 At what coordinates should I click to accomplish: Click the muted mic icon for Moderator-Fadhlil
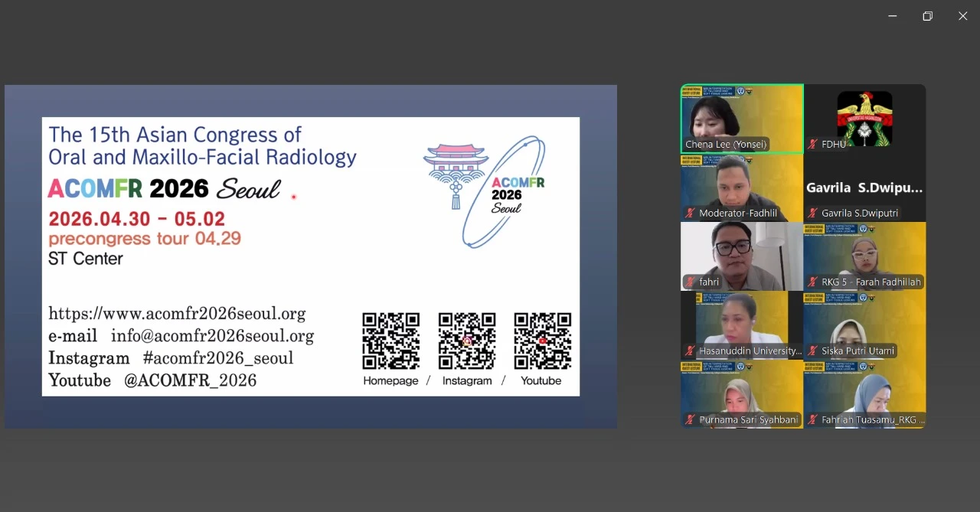[x=691, y=213]
